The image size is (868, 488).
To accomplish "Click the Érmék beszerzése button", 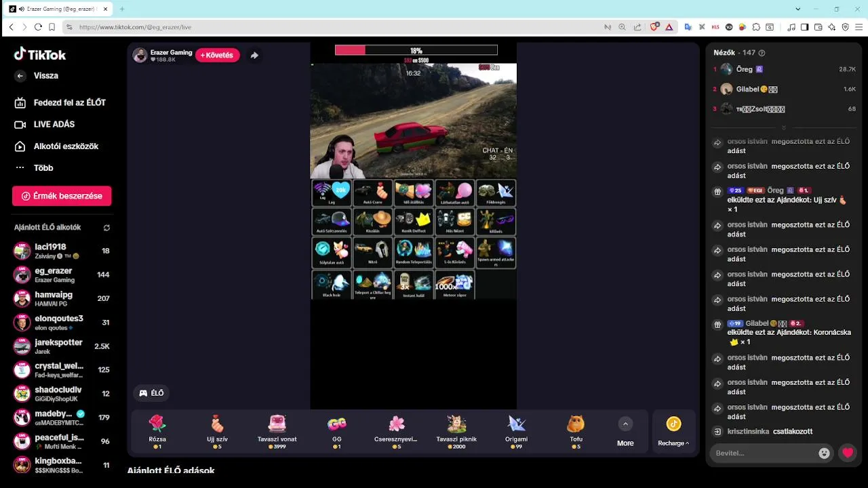I will click(x=62, y=196).
